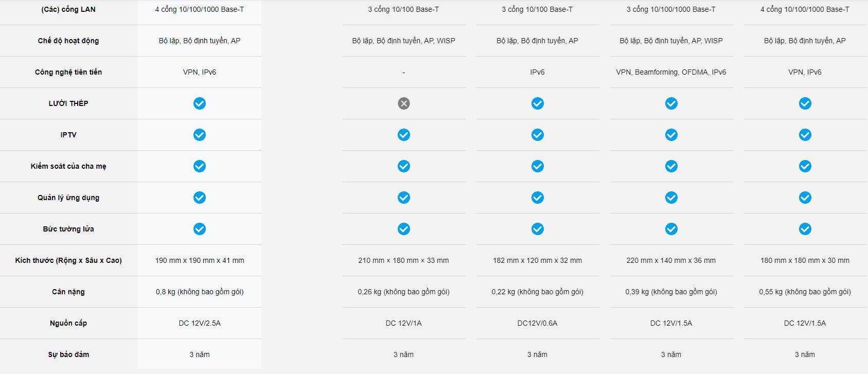The image size is (868, 374).
Task: Click Bức tường lửa checkmark for 0,55 kg model
Action: (805, 229)
